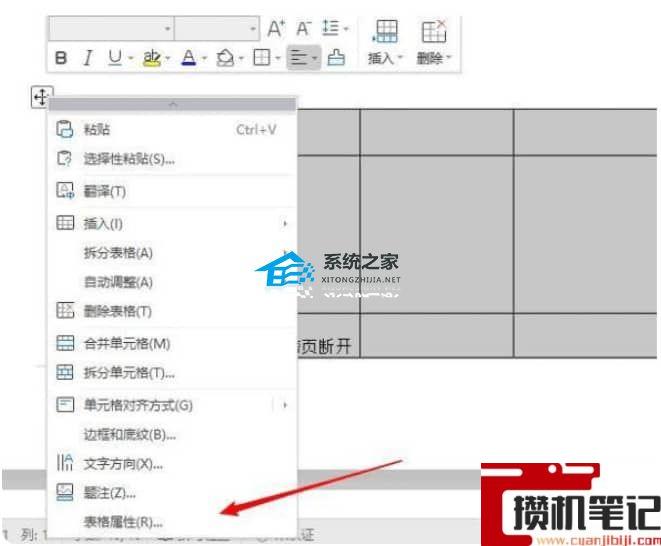661x546 pixels.
Task: Click the table cell containing 页断开
Action: tap(328, 336)
